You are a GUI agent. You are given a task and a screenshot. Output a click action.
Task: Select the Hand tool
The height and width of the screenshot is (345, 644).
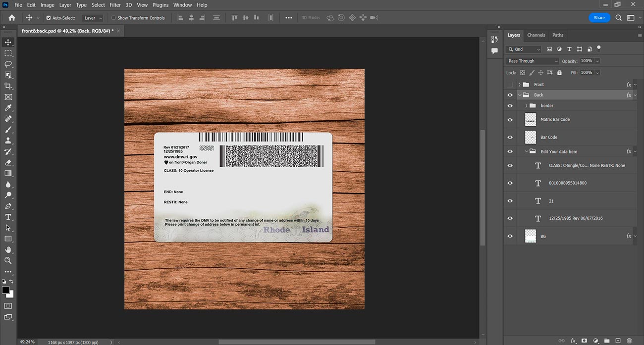(8, 249)
